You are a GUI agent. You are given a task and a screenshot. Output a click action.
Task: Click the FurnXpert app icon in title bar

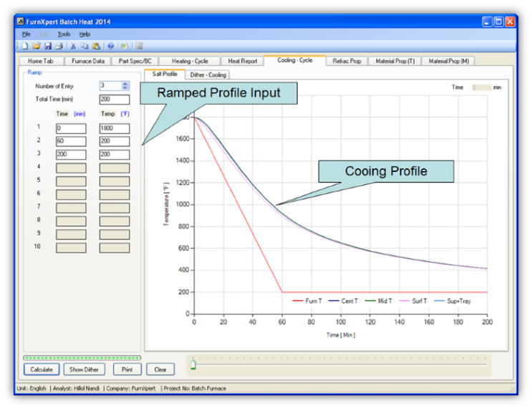20,21
